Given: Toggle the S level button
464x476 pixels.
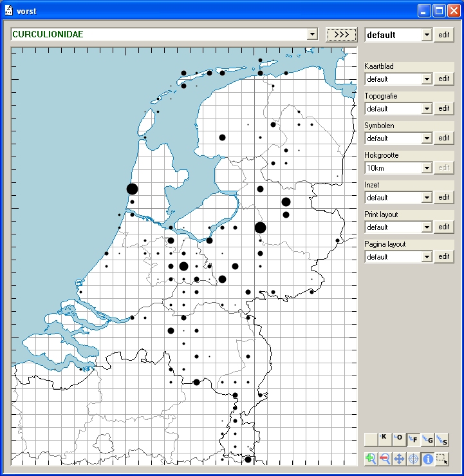Looking at the screenshot, I should pos(441,440).
